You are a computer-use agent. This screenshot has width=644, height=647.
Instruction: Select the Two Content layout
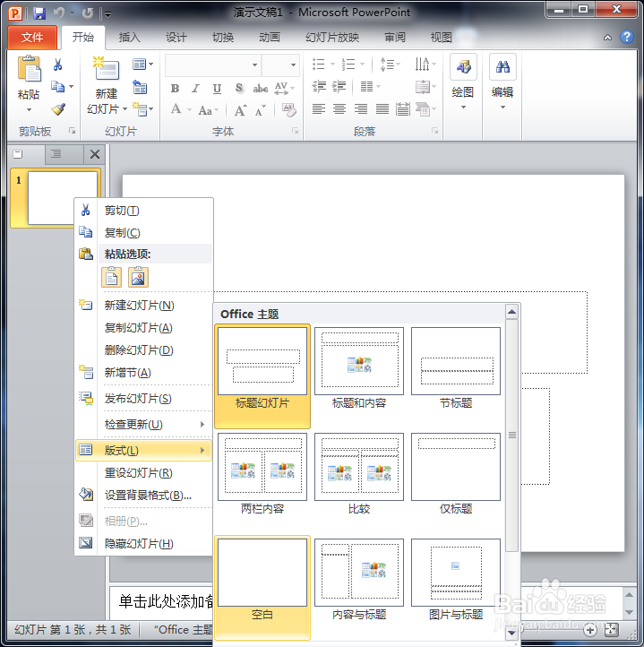(262, 474)
